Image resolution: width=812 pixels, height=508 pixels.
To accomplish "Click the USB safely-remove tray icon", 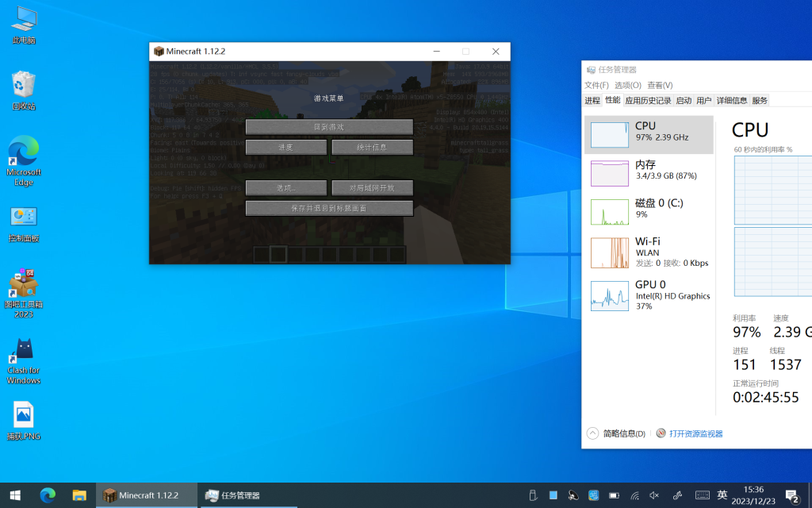I will click(533, 495).
